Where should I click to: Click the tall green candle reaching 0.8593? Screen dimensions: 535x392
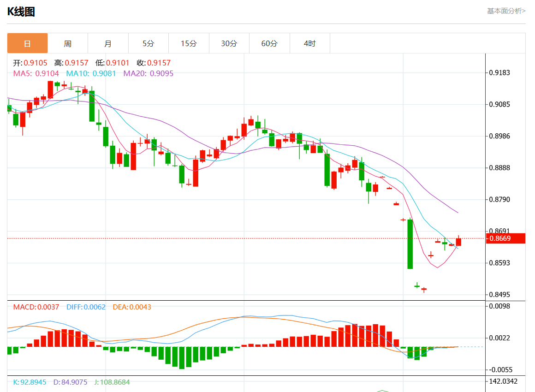pyautogui.click(x=410, y=244)
